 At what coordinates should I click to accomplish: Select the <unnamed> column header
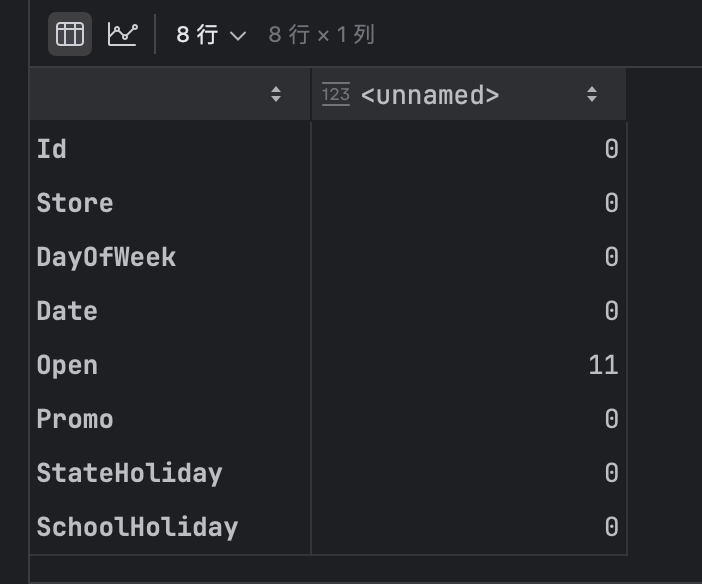[x=430, y=95]
